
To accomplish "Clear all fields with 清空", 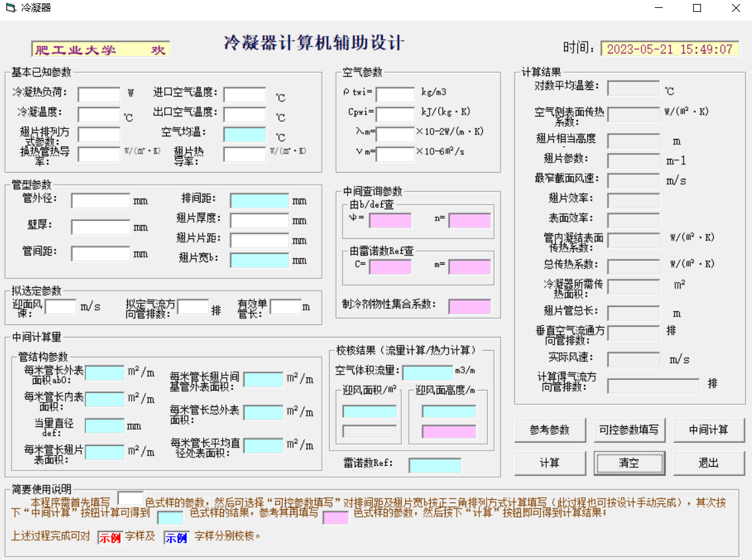I will coord(629,463).
